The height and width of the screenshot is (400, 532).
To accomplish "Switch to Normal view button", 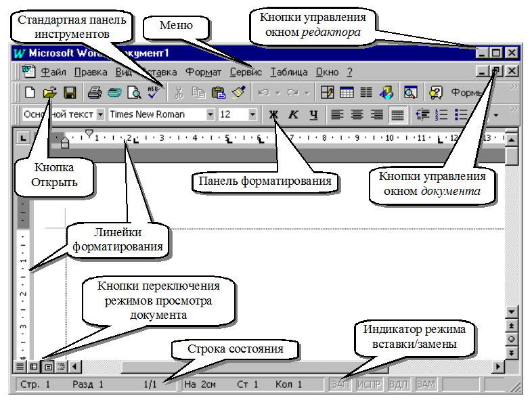I will point(20,366).
